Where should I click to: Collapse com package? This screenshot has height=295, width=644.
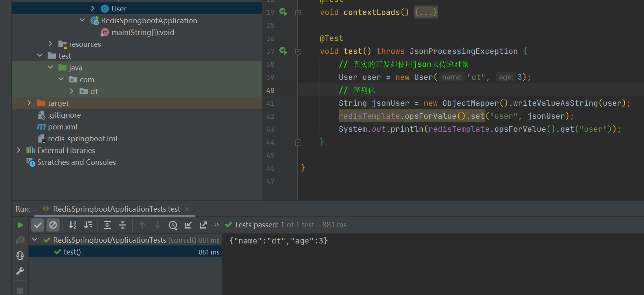point(61,79)
